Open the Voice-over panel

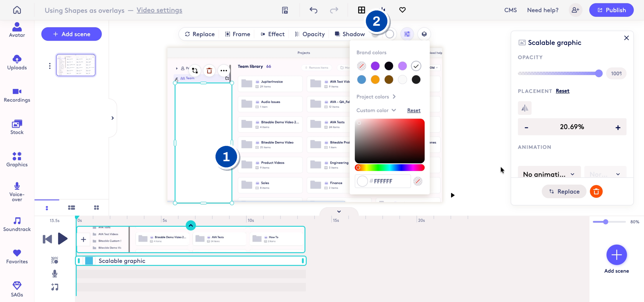pyautogui.click(x=17, y=192)
